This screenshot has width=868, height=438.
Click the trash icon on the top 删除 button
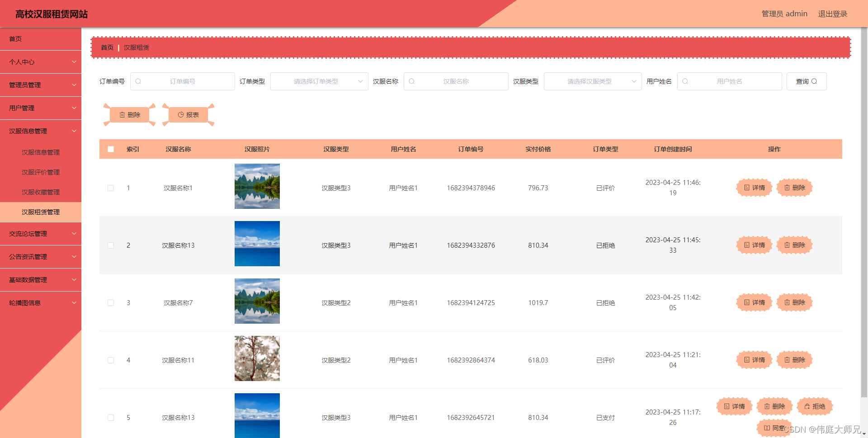(122, 115)
